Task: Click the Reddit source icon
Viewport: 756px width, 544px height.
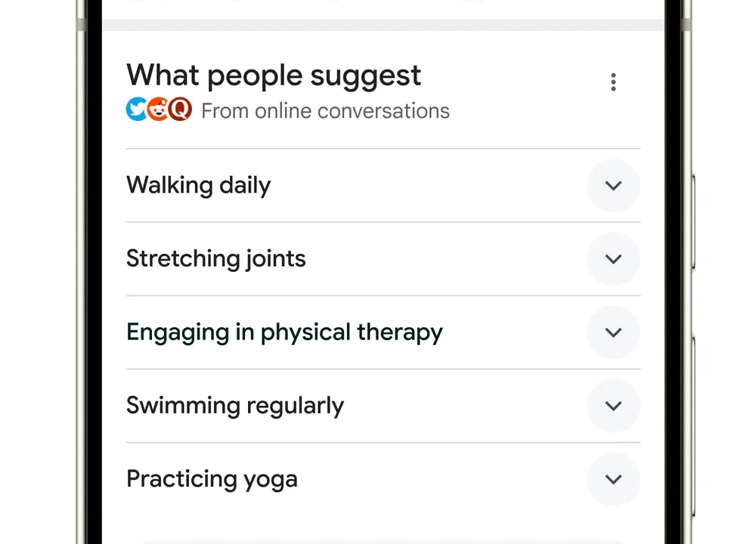Action: 158,110
